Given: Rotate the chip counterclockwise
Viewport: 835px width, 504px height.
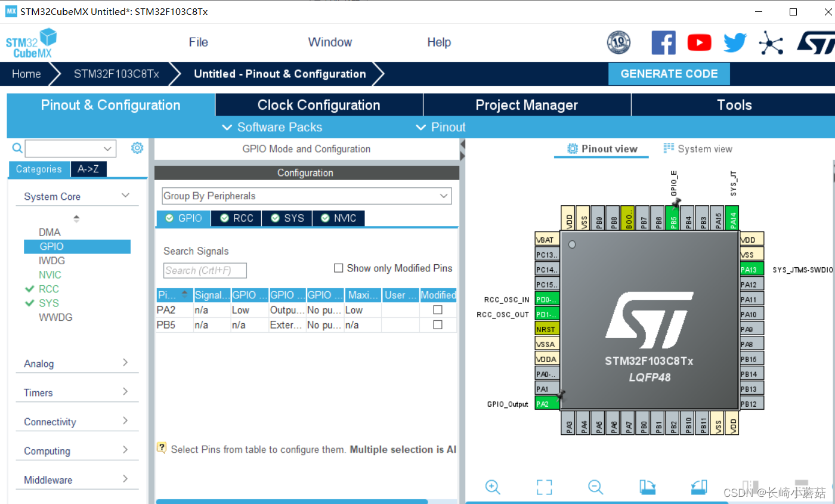Looking at the screenshot, I should pos(698,487).
